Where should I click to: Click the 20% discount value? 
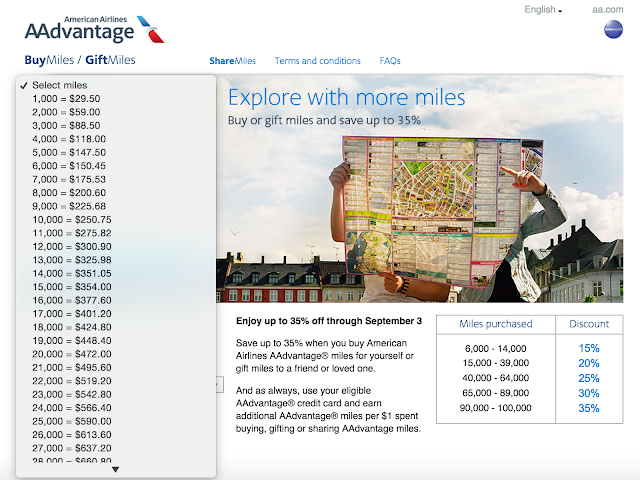click(589, 363)
